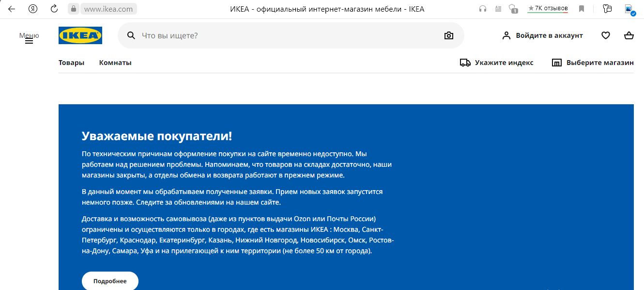
Task: Click the camera visual search icon
Action: (449, 35)
